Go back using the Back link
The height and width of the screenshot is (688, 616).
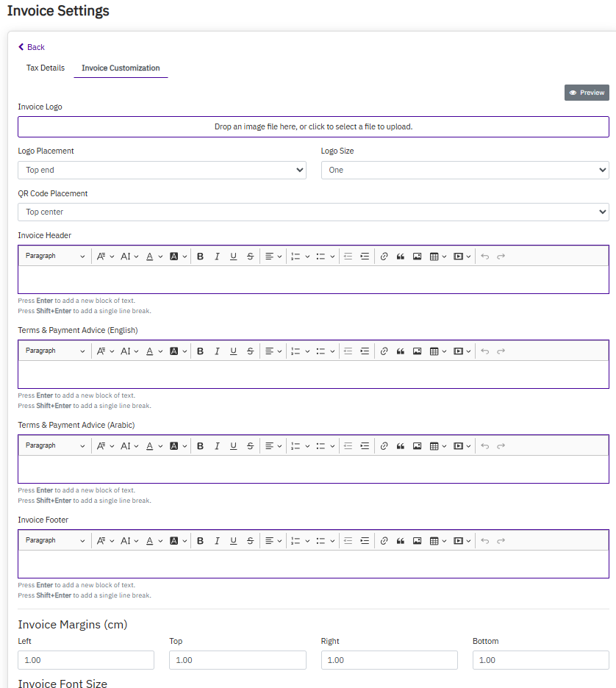coord(32,47)
